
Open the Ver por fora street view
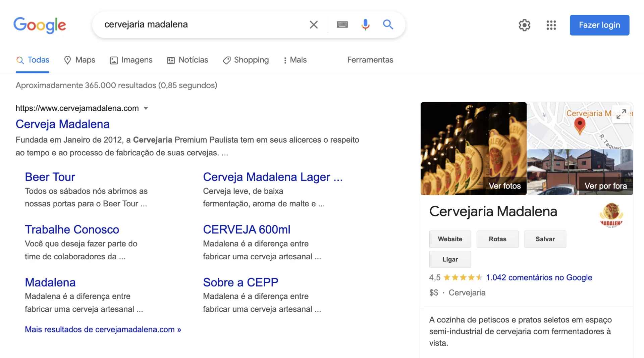click(x=580, y=172)
